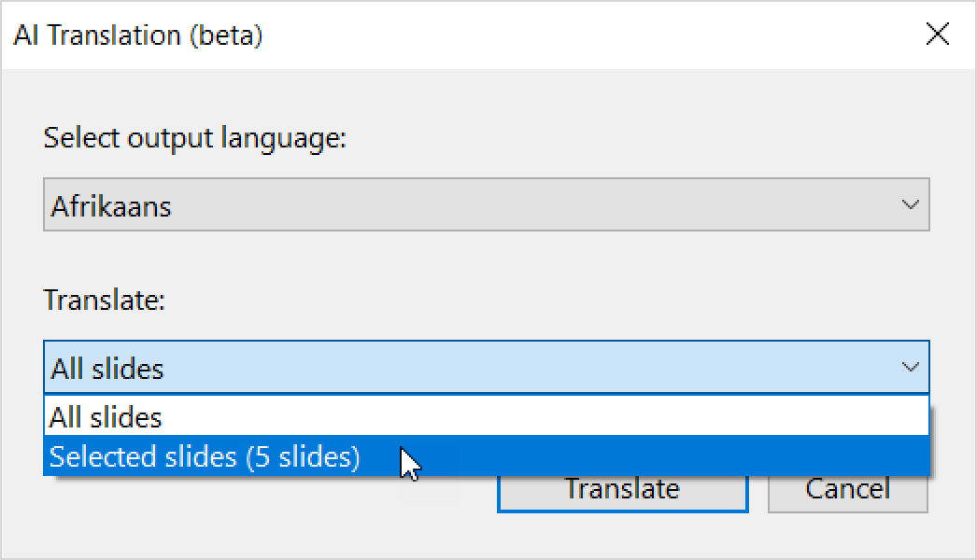Open the Afrikaans language dropdown
This screenshot has height=560, width=977.
point(486,205)
